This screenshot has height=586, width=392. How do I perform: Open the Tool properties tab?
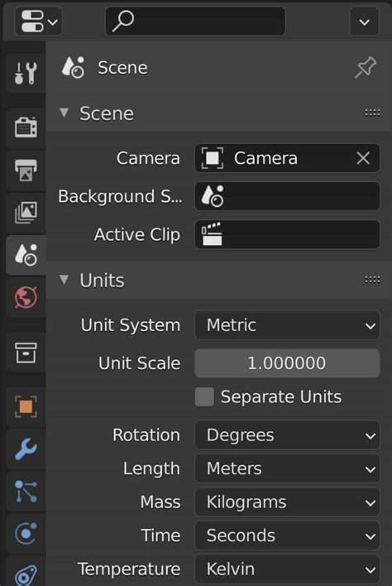tap(26, 73)
